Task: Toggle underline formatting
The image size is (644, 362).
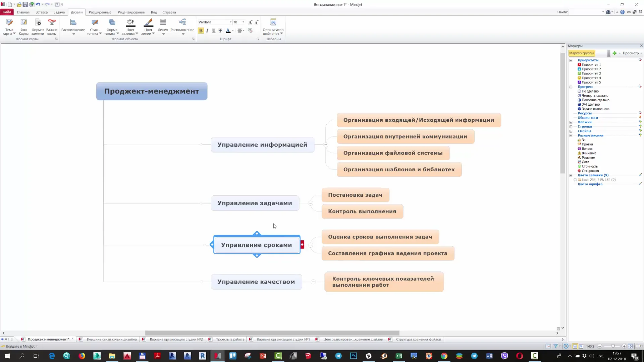Action: [x=214, y=31]
